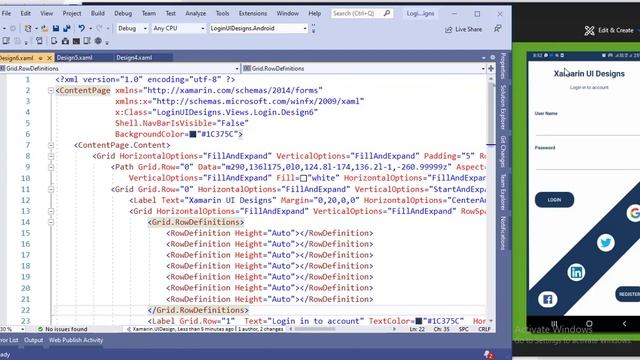Collapse the ContentPage element on line 2

51,91
